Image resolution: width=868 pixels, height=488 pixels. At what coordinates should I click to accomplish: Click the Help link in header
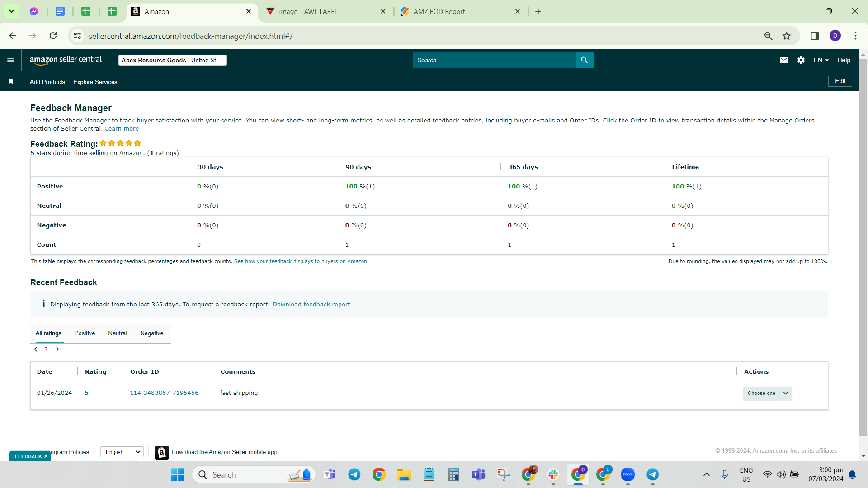844,60
